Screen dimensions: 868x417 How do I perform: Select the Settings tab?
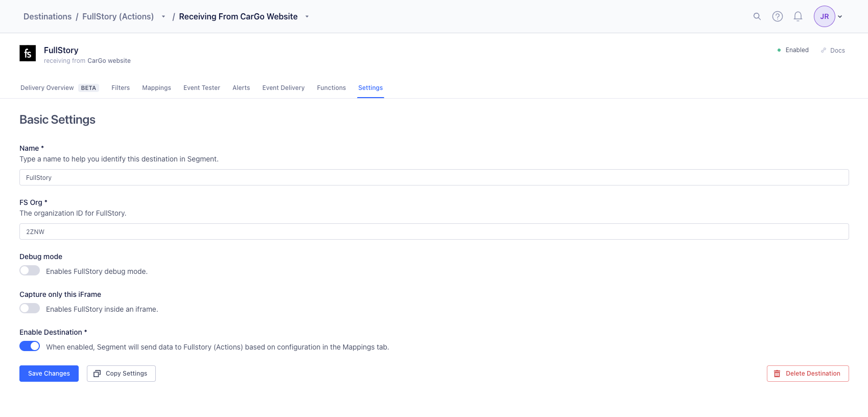pos(370,88)
